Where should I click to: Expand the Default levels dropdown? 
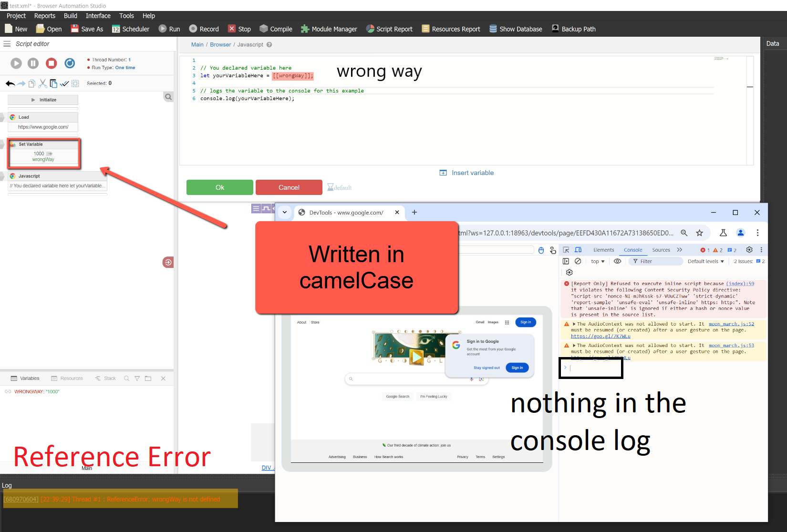pyautogui.click(x=705, y=261)
